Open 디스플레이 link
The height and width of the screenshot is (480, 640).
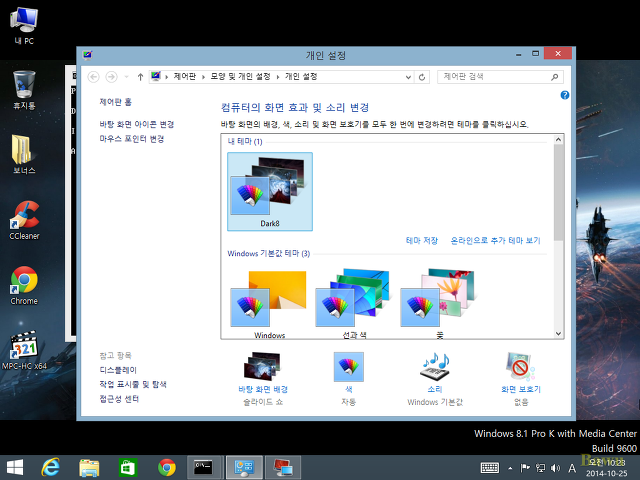point(118,370)
